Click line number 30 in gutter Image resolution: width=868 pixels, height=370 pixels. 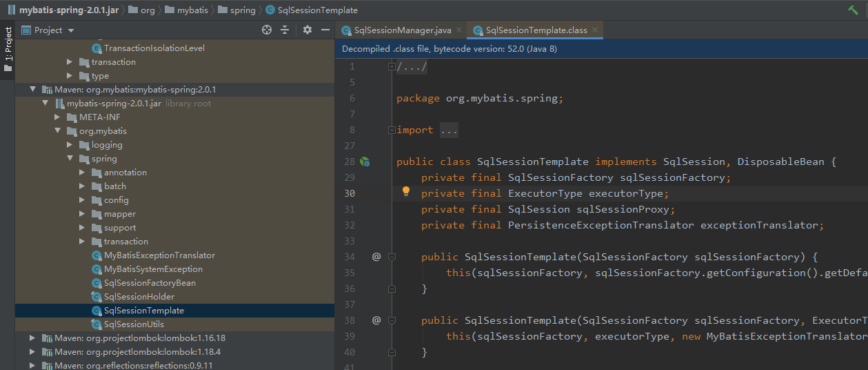click(x=350, y=193)
